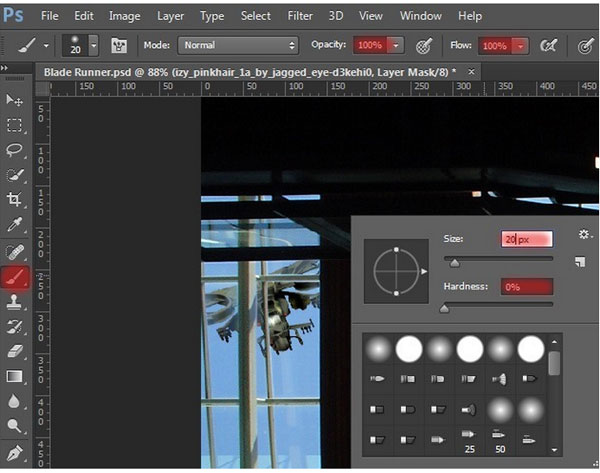Image resolution: width=600 pixels, height=473 pixels.
Task: Select the Dodge tool
Action: 14,426
